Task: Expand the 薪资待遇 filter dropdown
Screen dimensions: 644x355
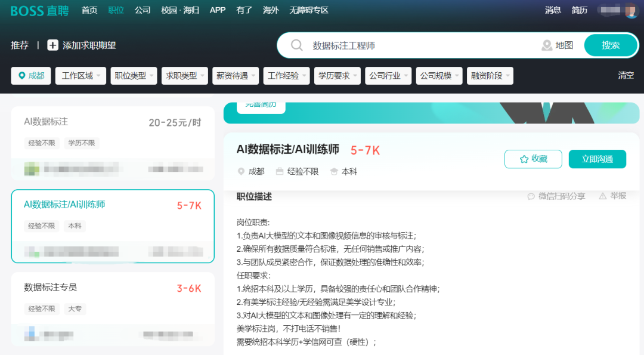Action: [236, 76]
